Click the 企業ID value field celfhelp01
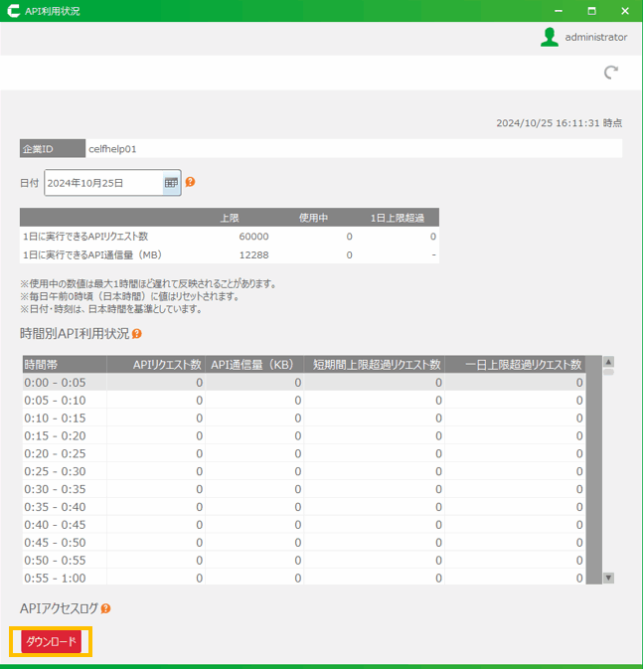Viewport: 644px width, 669px height. click(353, 149)
